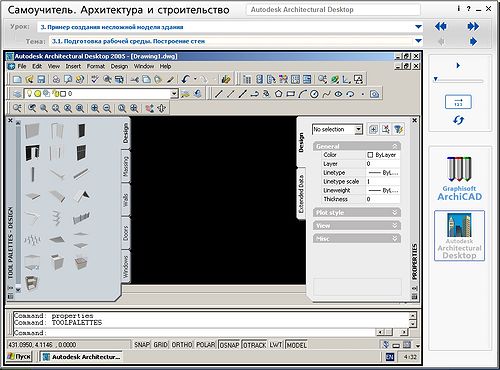Viewport: 500px width, 370px height.
Task: Click the Autodesk Architectural Desktop logo button
Action: pos(459,236)
